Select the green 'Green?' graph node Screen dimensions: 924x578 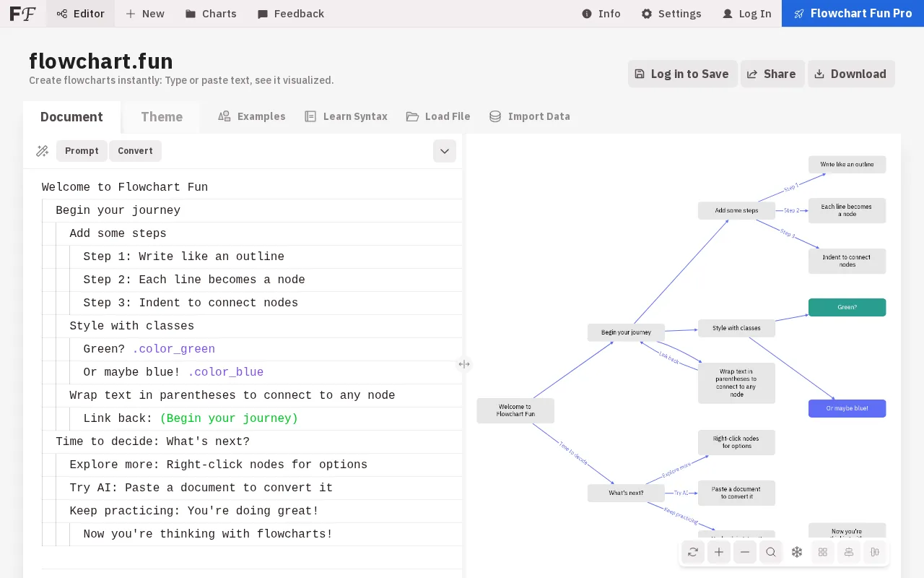847,307
